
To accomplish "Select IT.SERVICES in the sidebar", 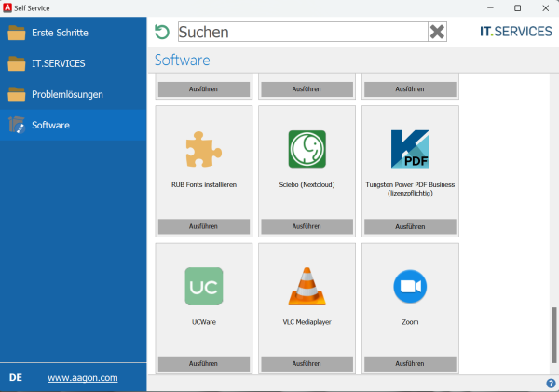I will [x=58, y=63].
